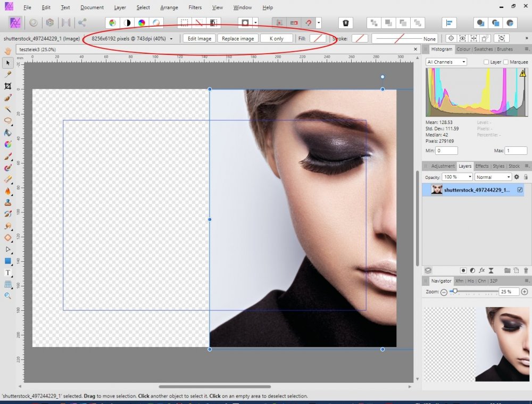Click the Auto White Balance icon
Viewport: 532px width, 404px height.
156,23
